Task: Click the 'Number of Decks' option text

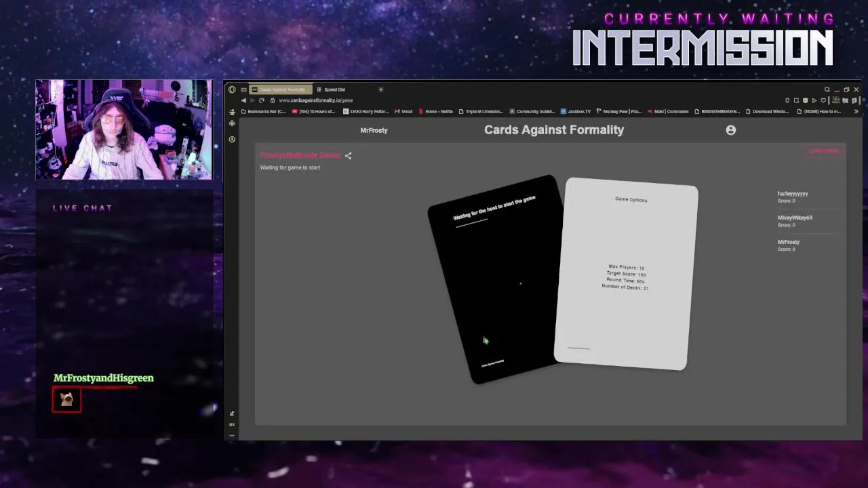Action: click(x=625, y=287)
